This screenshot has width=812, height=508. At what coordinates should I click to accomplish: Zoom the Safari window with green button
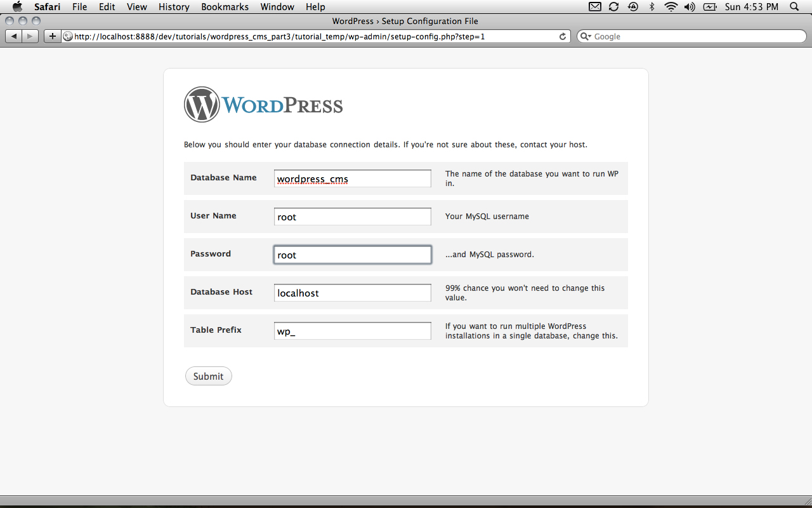36,21
